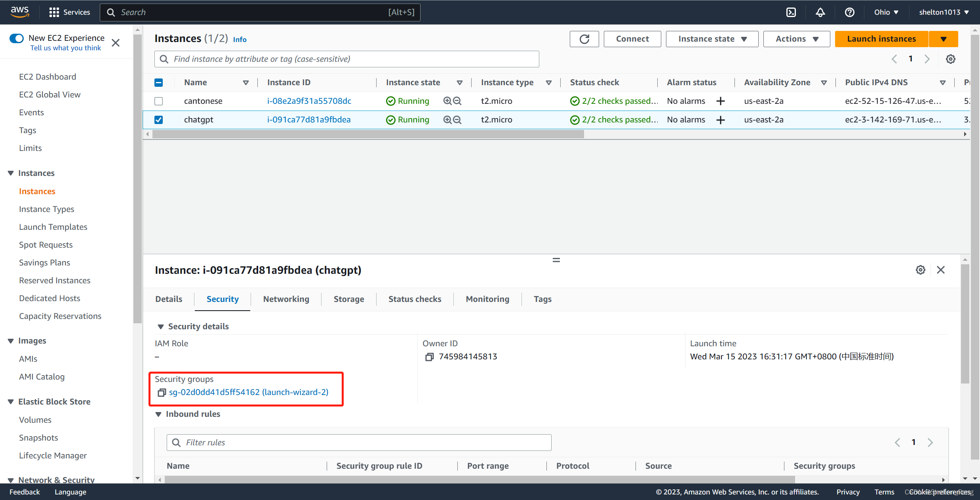Switch to the Storage tab
Screen dimensions: 980x500
348,299
